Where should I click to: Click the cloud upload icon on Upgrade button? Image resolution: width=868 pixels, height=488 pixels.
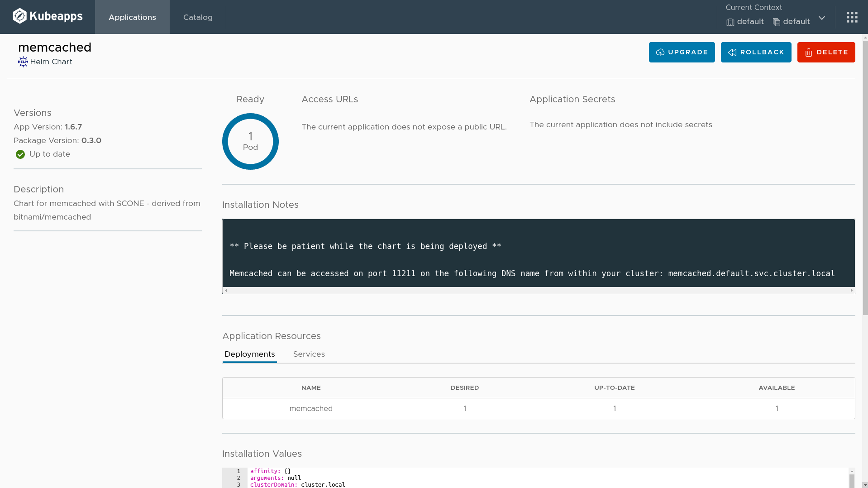[x=661, y=52]
